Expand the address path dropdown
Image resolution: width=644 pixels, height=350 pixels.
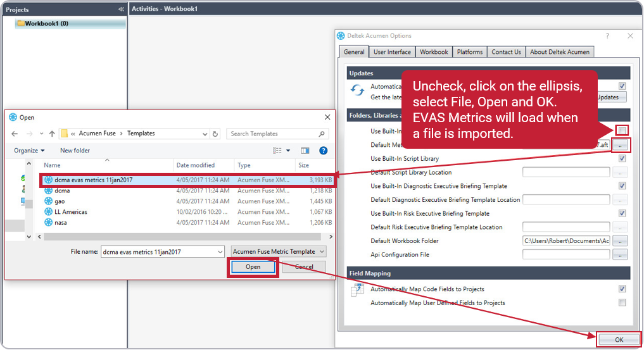click(205, 134)
